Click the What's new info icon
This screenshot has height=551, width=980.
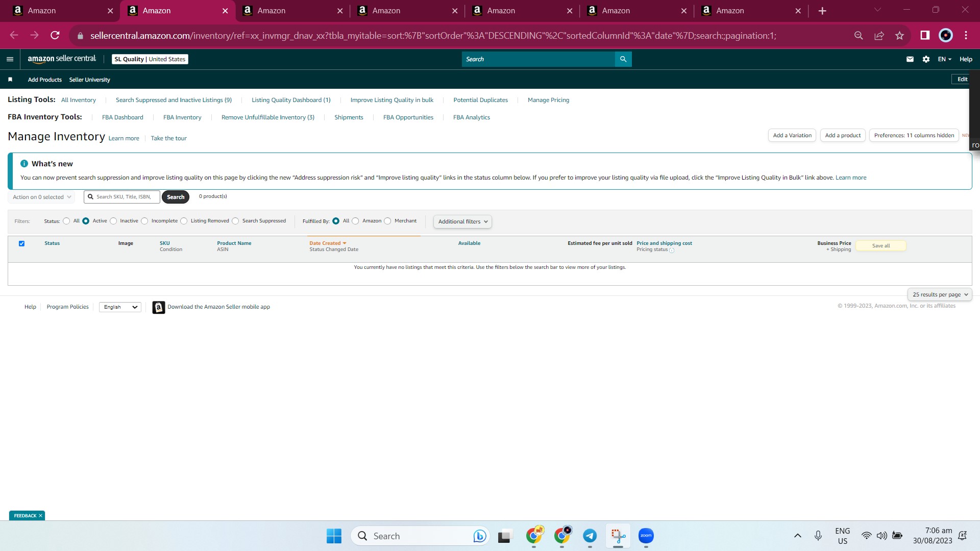[24, 164]
